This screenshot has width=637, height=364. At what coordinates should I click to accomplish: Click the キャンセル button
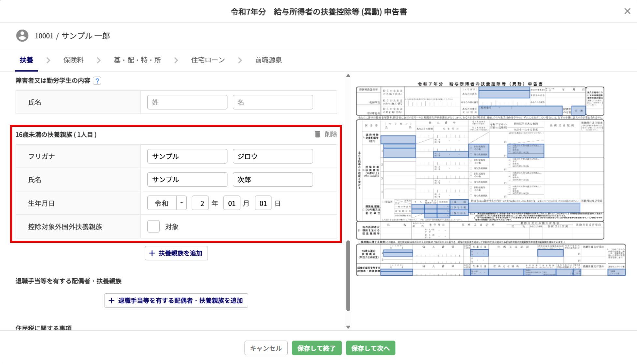pyautogui.click(x=266, y=348)
